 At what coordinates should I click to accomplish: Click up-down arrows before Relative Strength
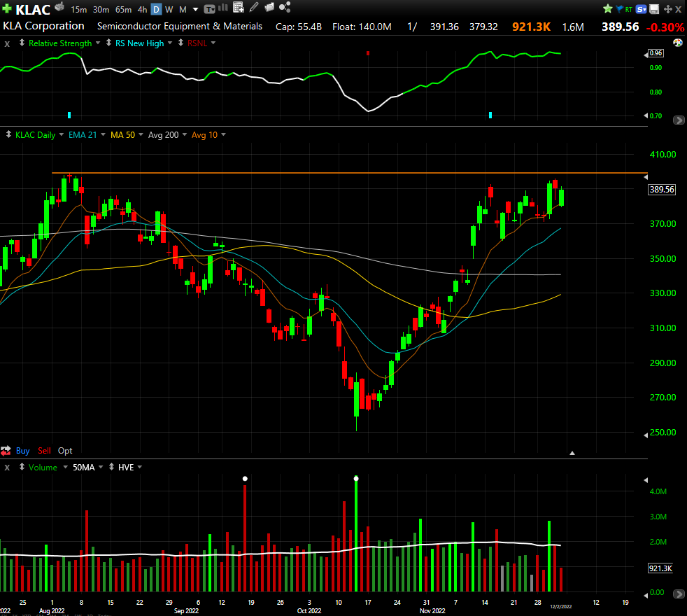22,43
